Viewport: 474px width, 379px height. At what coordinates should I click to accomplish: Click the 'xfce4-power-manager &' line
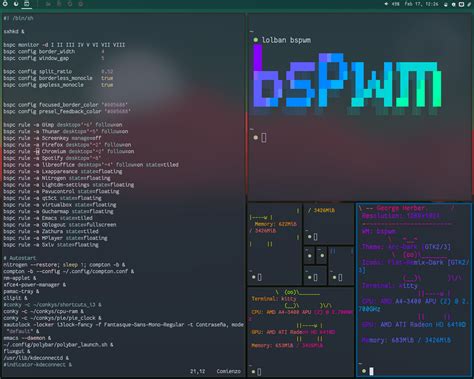pyautogui.click(x=35, y=285)
